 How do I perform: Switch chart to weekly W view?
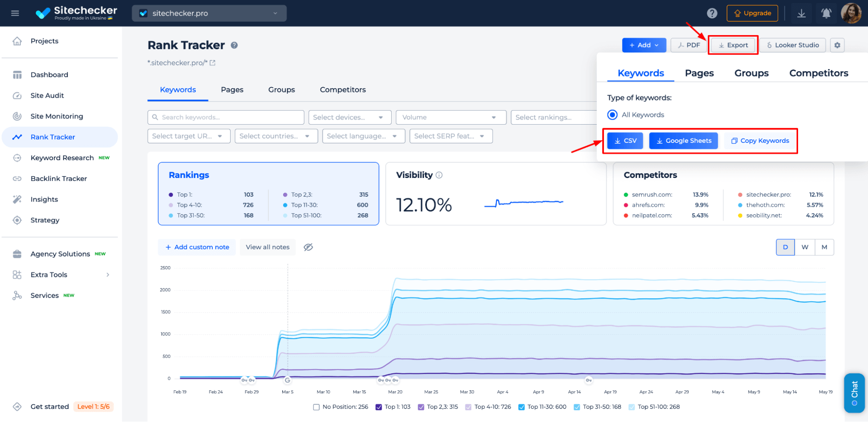[x=805, y=247]
